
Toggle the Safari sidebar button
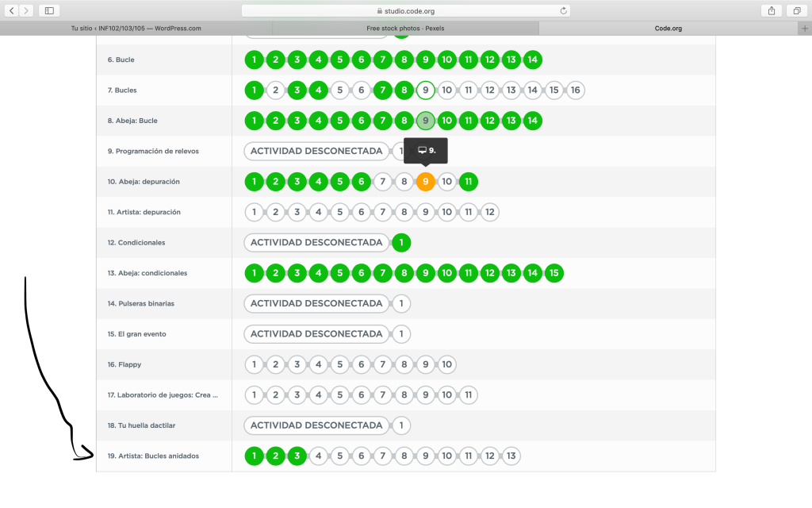pyautogui.click(x=49, y=10)
